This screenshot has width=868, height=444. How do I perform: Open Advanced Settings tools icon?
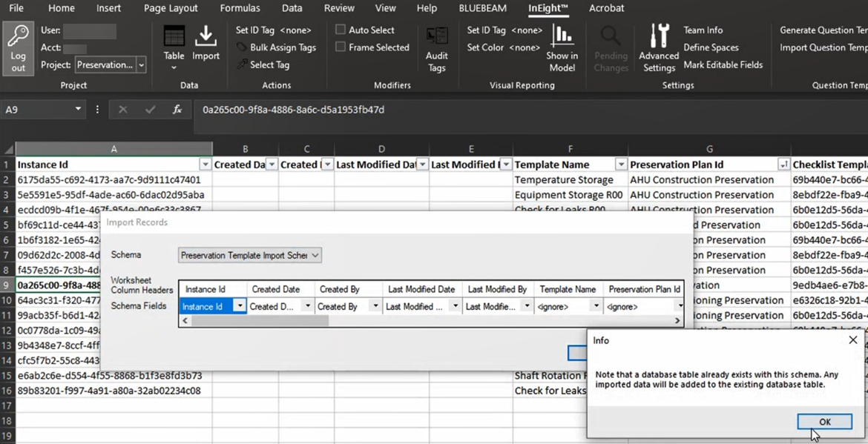point(659,47)
